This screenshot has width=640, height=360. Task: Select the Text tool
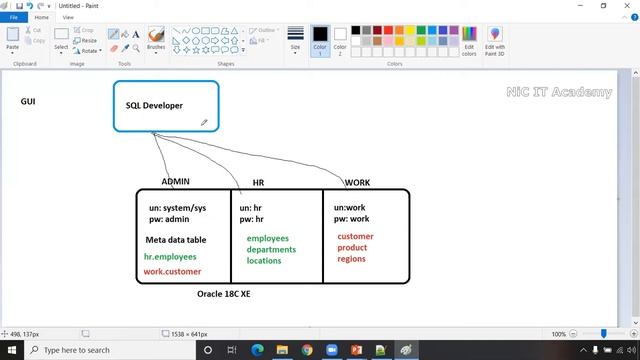pyautogui.click(x=136, y=34)
